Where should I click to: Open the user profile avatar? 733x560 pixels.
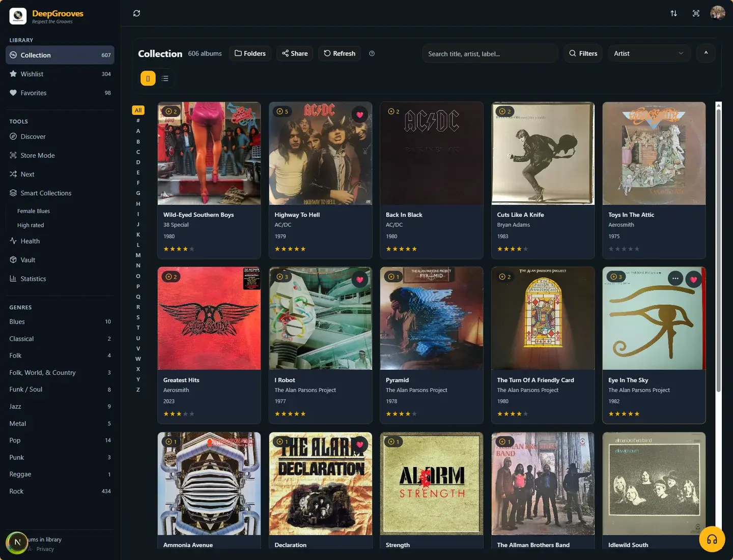pyautogui.click(x=717, y=13)
